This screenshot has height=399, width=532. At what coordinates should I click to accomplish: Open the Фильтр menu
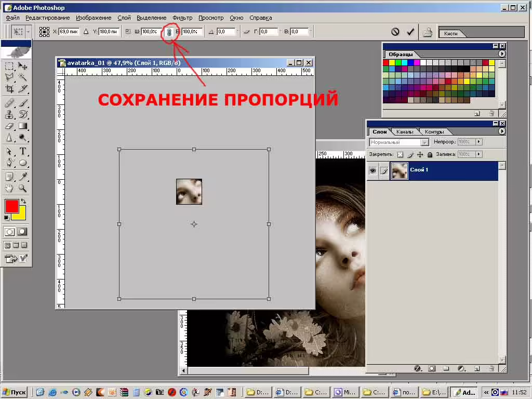[x=182, y=18]
